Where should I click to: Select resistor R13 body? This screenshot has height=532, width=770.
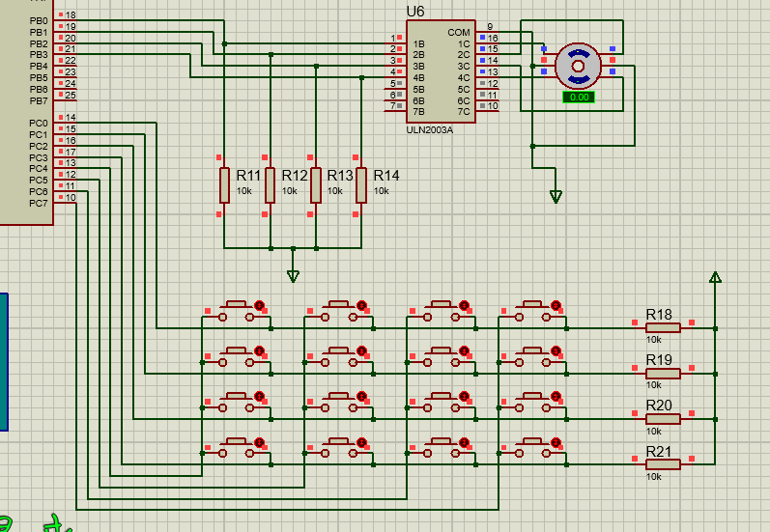tap(316, 185)
